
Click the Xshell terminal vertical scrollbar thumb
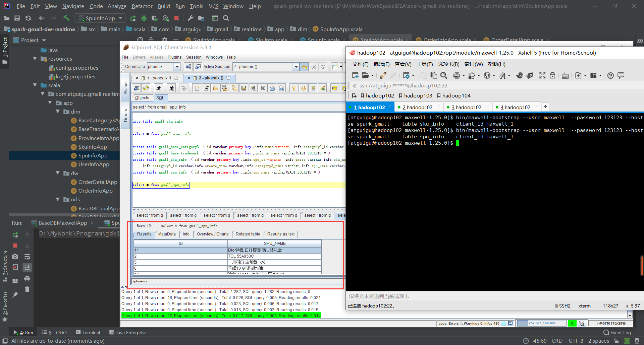[642, 265]
